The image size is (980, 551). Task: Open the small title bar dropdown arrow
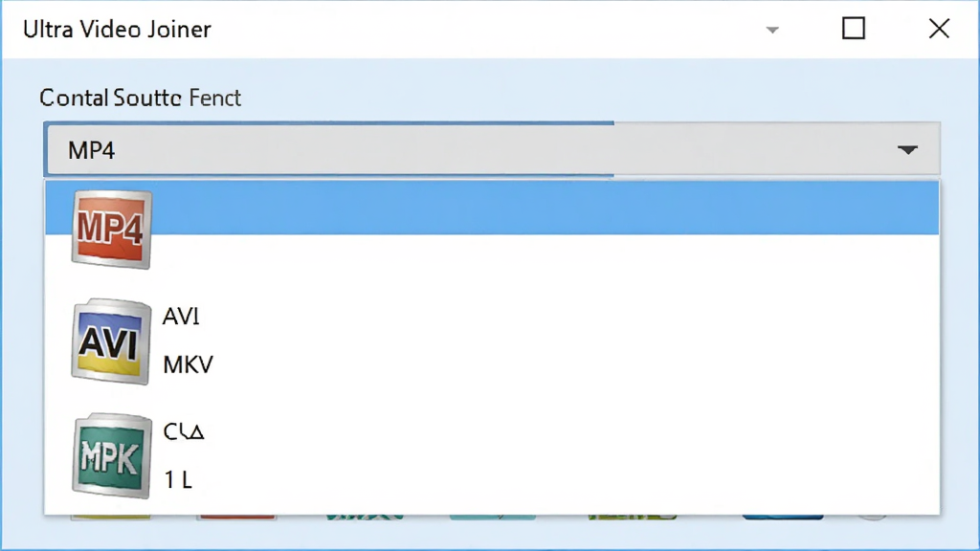click(772, 30)
